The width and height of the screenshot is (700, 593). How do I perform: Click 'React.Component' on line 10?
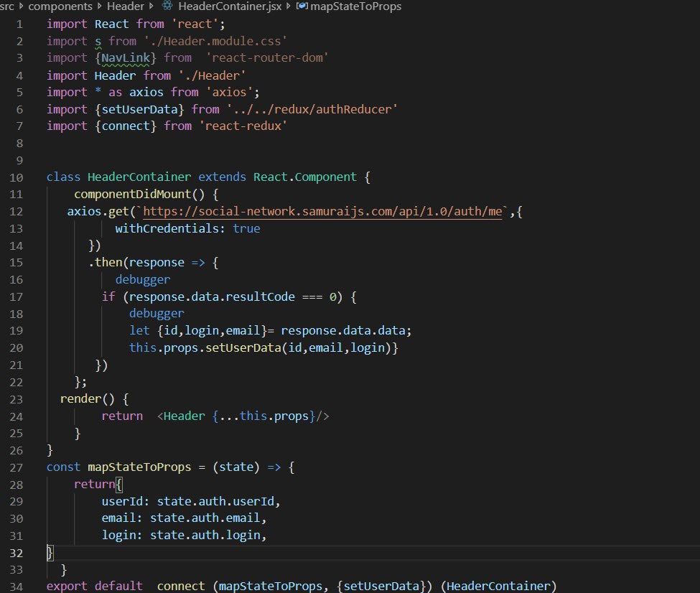(x=305, y=177)
